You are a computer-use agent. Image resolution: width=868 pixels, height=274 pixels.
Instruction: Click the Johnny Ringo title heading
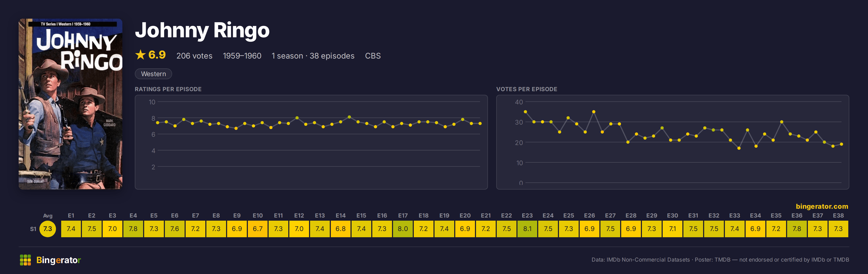pos(202,30)
